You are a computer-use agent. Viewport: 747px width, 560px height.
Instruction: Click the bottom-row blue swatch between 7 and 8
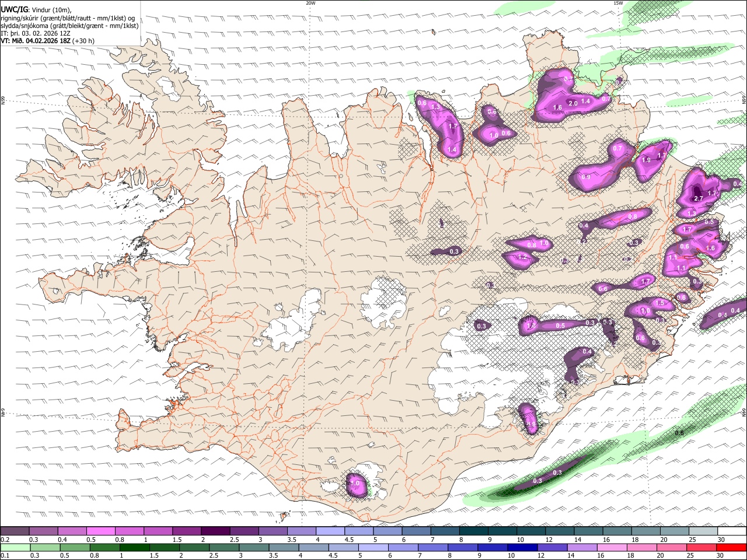(x=432, y=548)
